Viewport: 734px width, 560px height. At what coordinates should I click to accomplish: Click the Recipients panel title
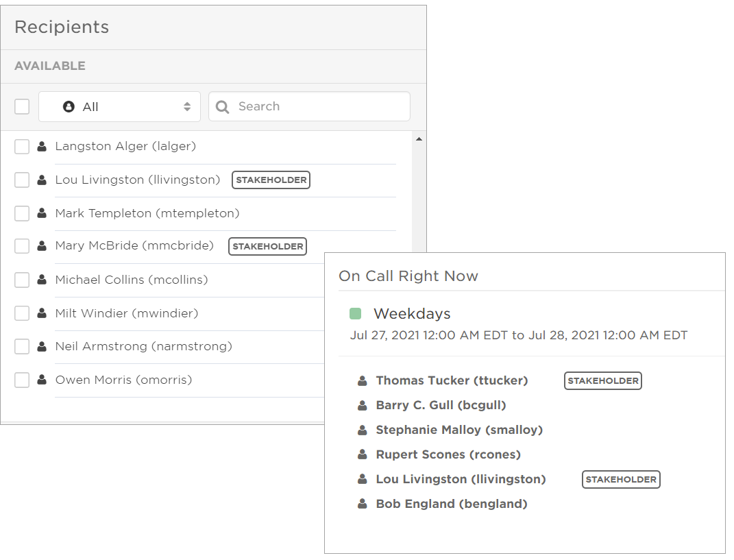tap(62, 27)
